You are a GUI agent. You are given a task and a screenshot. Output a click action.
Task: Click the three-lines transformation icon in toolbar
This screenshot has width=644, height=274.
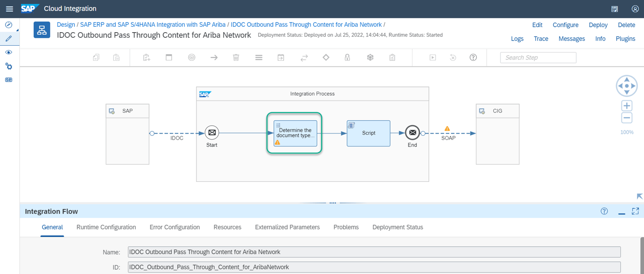pyautogui.click(x=259, y=58)
